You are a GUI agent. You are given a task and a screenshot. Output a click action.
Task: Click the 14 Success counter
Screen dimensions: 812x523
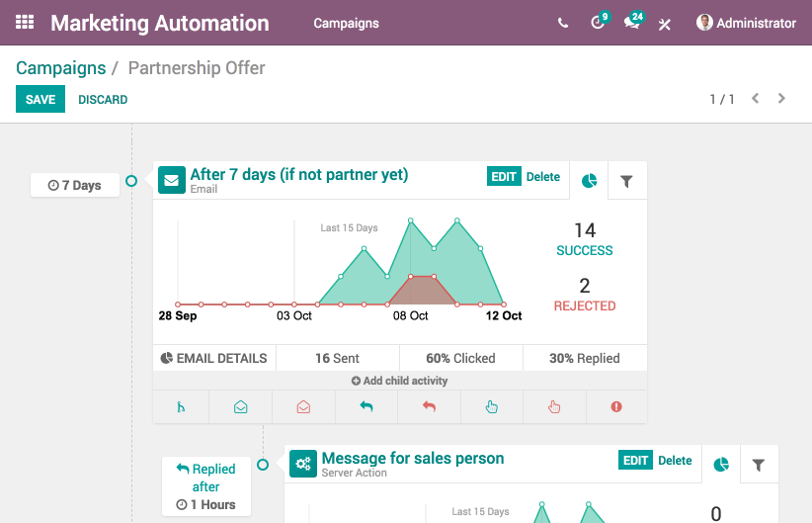point(585,239)
